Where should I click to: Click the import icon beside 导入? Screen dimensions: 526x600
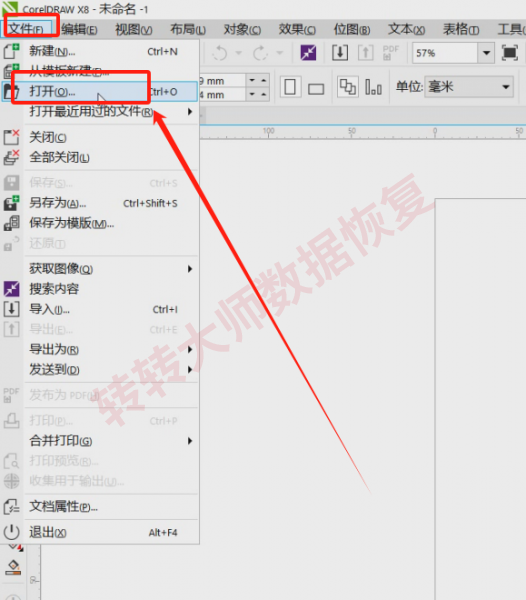(x=11, y=309)
